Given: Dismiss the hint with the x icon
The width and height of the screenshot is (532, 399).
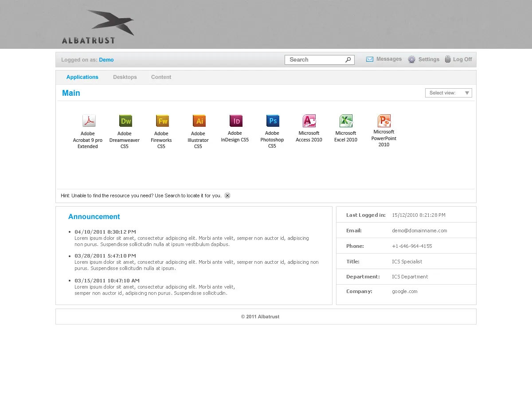Looking at the screenshot, I should click(x=227, y=196).
